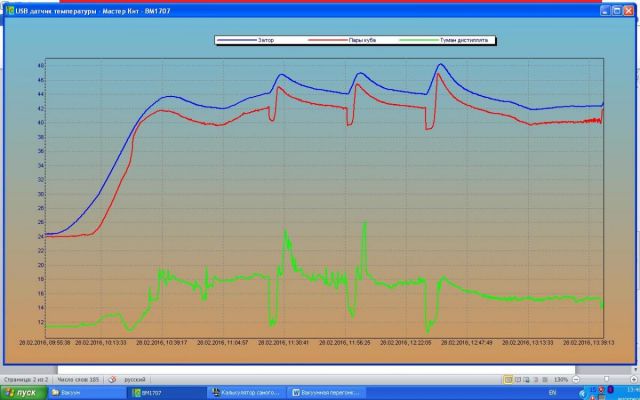Open the 'пуск' Start menu
640x400 pixels.
[x=22, y=393]
